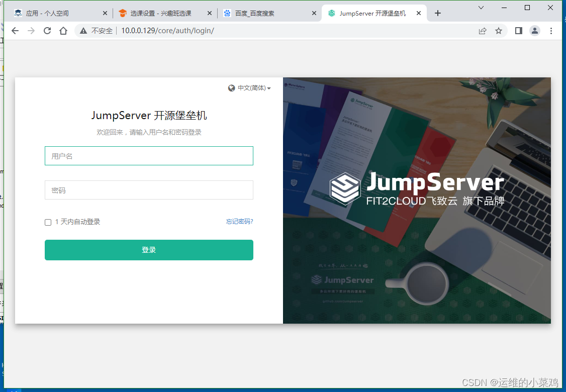Image resolution: width=566 pixels, height=392 pixels.
Task: Reload the page using the refresh icon
Action: 47,31
